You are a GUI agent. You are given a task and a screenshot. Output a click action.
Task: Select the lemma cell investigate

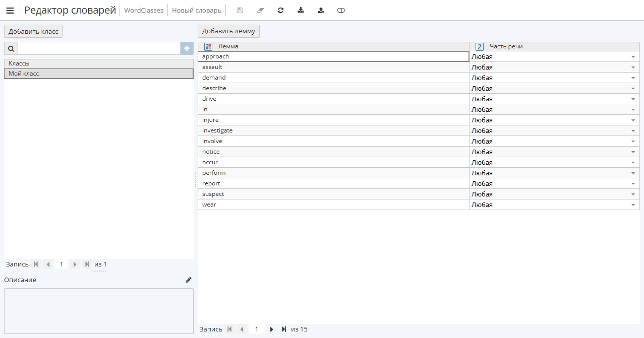(333, 130)
